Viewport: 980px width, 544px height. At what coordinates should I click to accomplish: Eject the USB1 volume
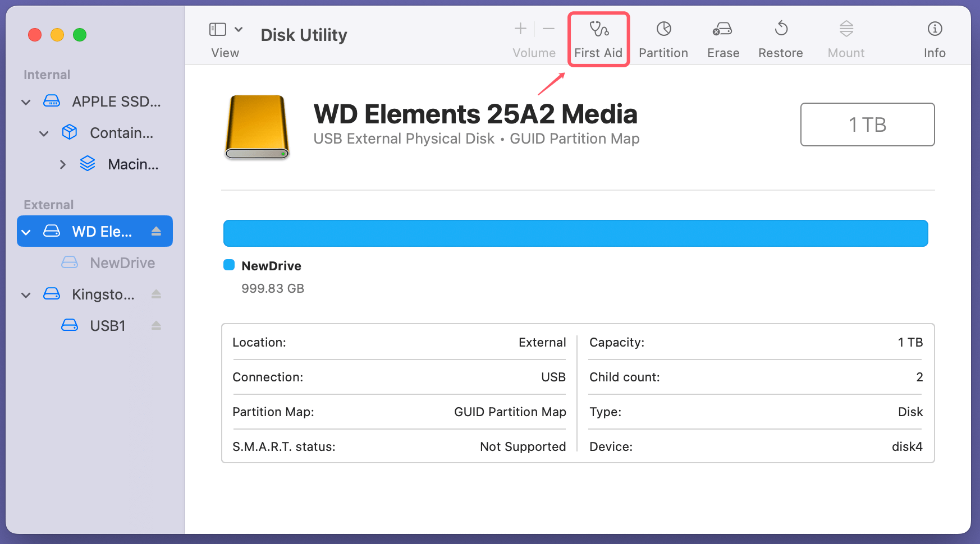pyautogui.click(x=155, y=325)
